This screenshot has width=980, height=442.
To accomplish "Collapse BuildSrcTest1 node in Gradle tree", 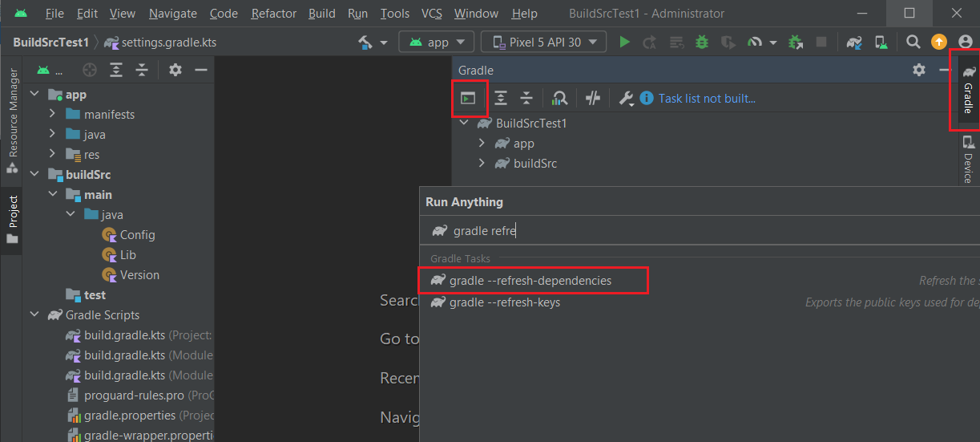I will click(x=464, y=123).
